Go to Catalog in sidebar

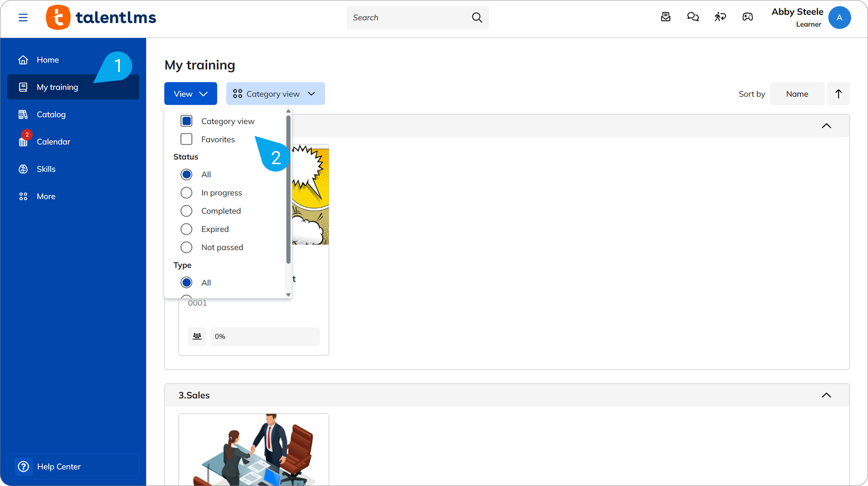(x=51, y=115)
